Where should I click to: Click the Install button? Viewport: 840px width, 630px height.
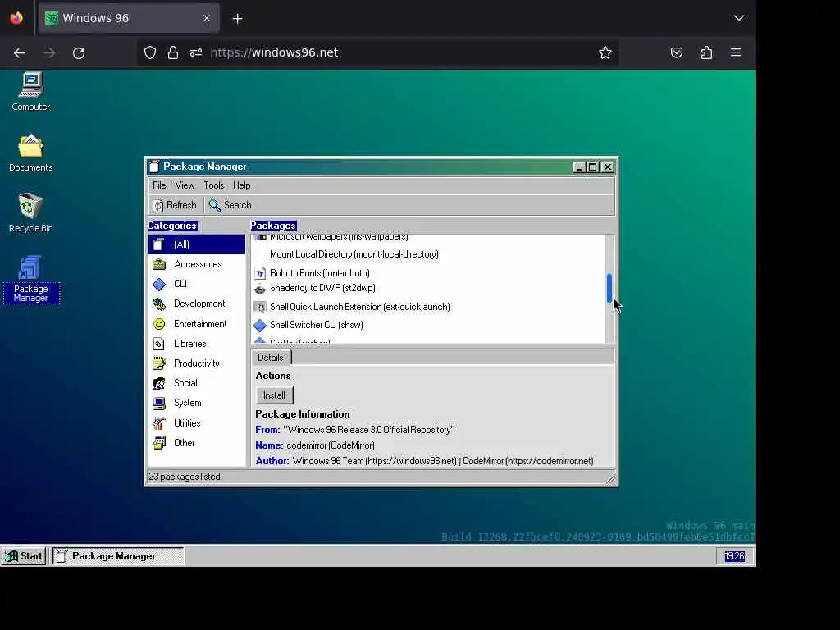pos(274,395)
